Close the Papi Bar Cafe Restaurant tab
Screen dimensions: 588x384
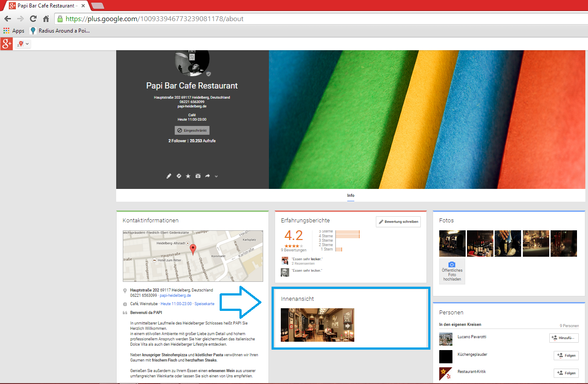[83, 6]
